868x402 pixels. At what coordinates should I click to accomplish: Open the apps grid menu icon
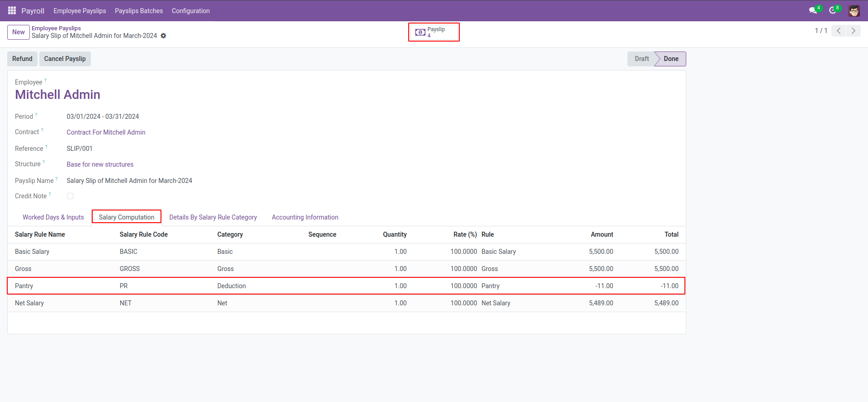[x=12, y=10]
